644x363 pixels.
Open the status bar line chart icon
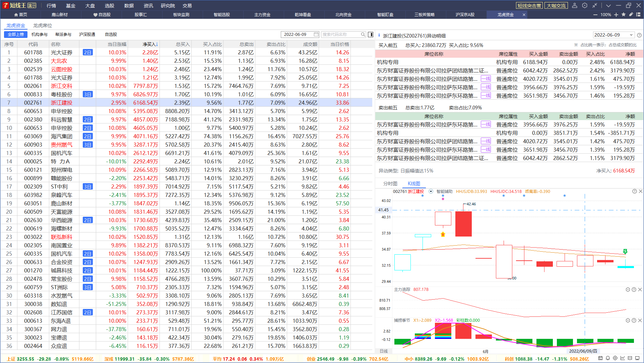(x=623, y=358)
